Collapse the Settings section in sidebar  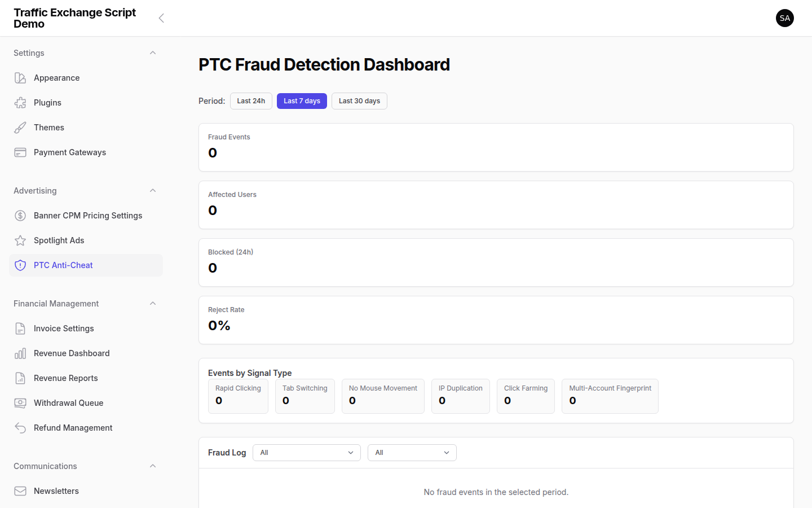point(152,52)
